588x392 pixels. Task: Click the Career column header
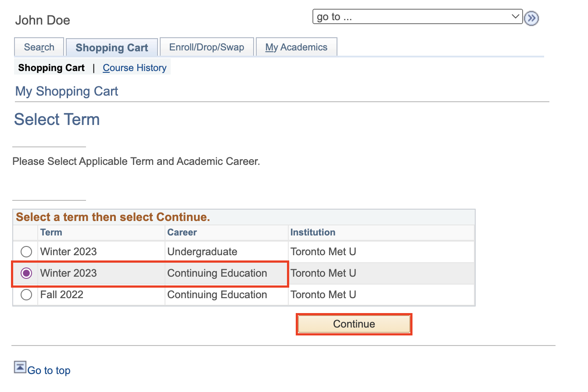tap(182, 232)
